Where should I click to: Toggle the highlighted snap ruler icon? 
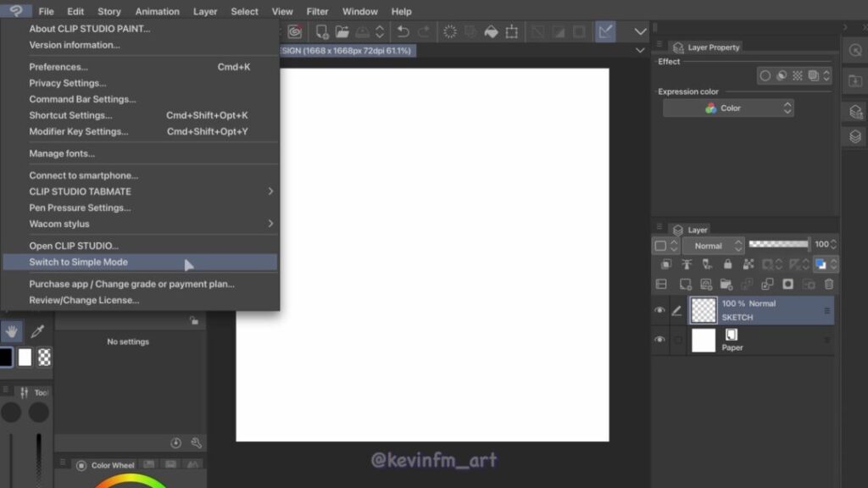pyautogui.click(x=605, y=31)
